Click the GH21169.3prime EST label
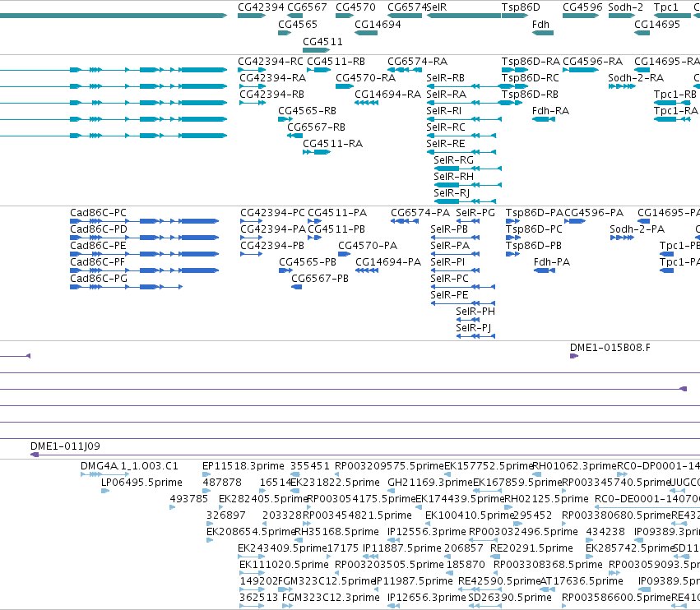This screenshot has height=610, width=700. (x=430, y=483)
